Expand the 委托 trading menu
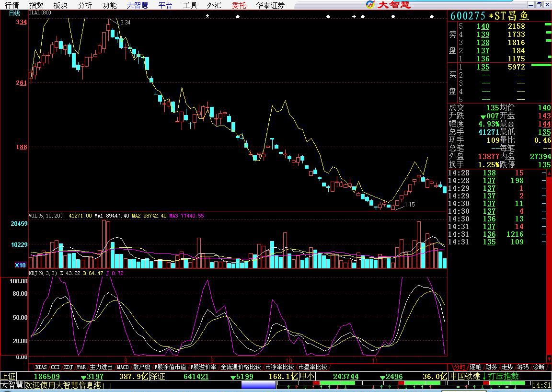The height and width of the screenshot is (392, 552). pyautogui.click(x=239, y=5)
